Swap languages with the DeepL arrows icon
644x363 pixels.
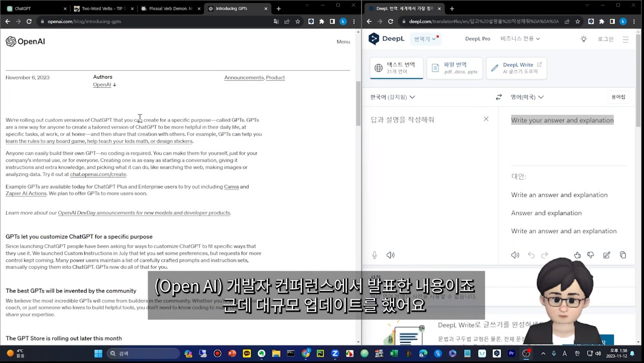click(498, 97)
